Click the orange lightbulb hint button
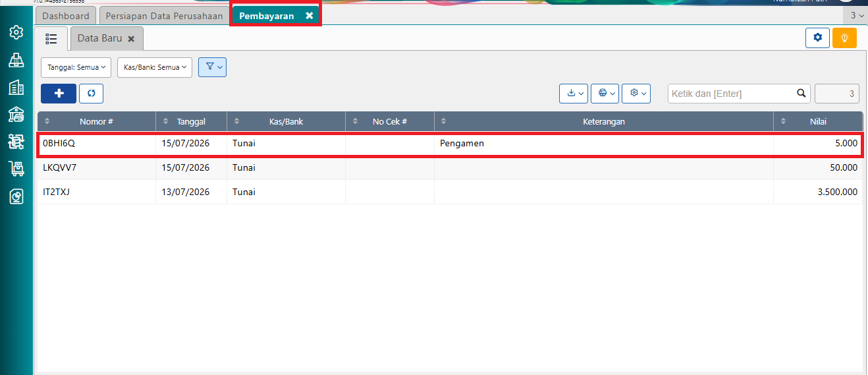The height and width of the screenshot is (375, 868). click(x=844, y=38)
